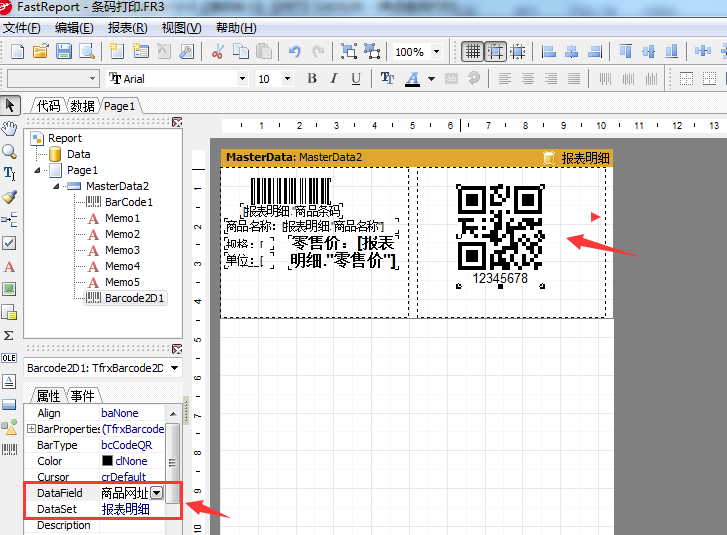Image resolution: width=727 pixels, height=535 pixels.
Task: Insert a CheckBox object
Action: coord(9,243)
